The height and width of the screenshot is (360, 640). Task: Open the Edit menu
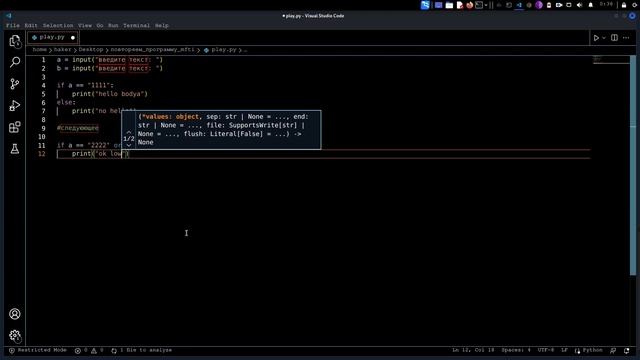tap(31, 25)
